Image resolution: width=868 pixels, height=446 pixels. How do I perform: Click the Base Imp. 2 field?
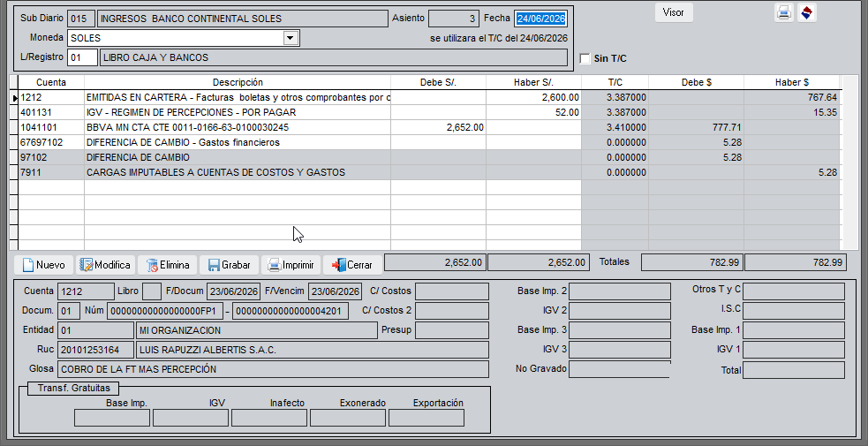pos(620,291)
